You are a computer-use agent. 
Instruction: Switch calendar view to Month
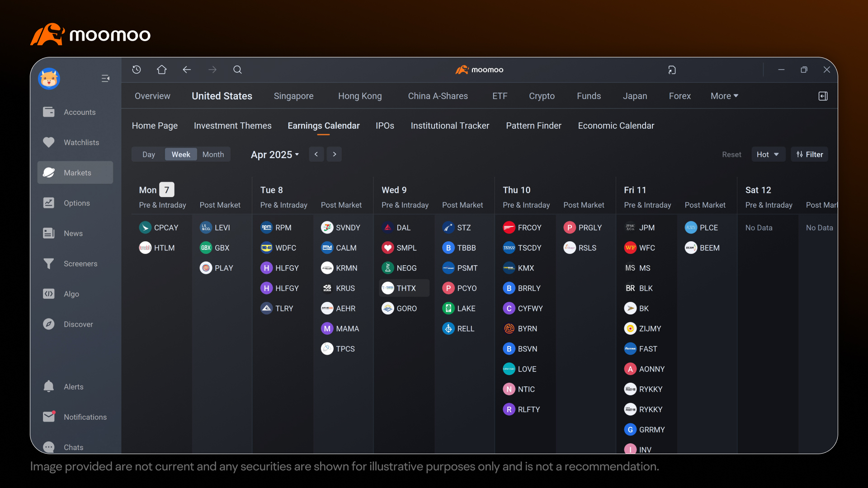(213, 154)
